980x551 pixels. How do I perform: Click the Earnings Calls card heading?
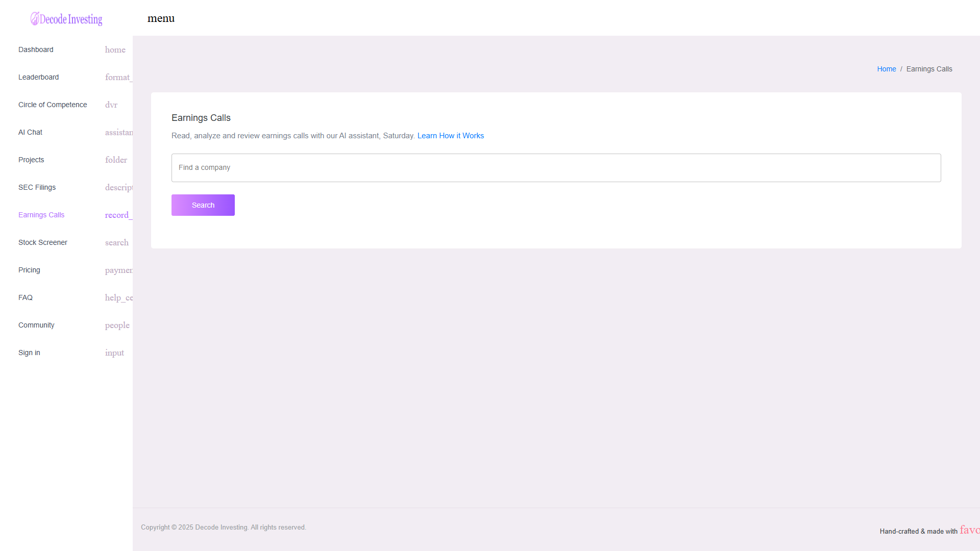[x=201, y=118]
